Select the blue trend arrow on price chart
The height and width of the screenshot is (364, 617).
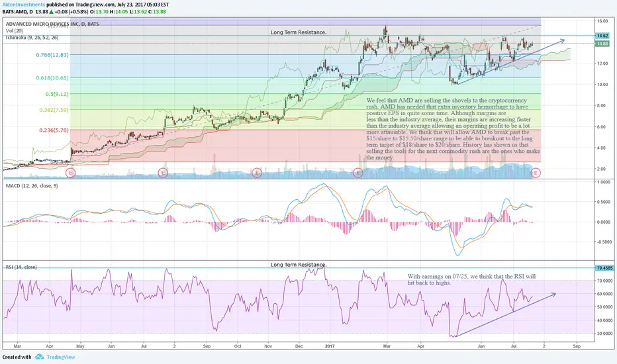pyautogui.click(x=511, y=62)
